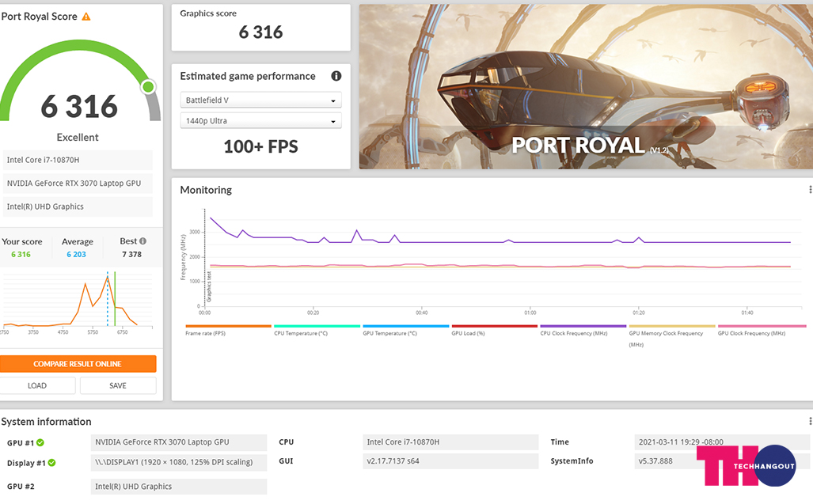Click the Port Royal Score warning icon

86,17
